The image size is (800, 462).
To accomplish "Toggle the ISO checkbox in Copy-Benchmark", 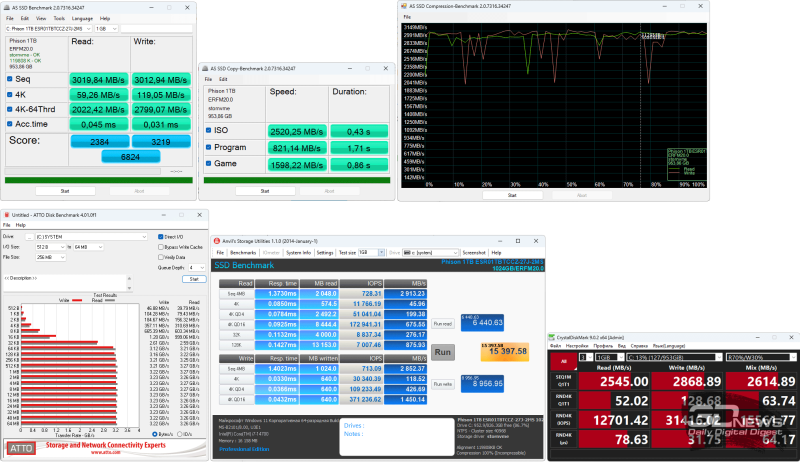I will pos(208,131).
